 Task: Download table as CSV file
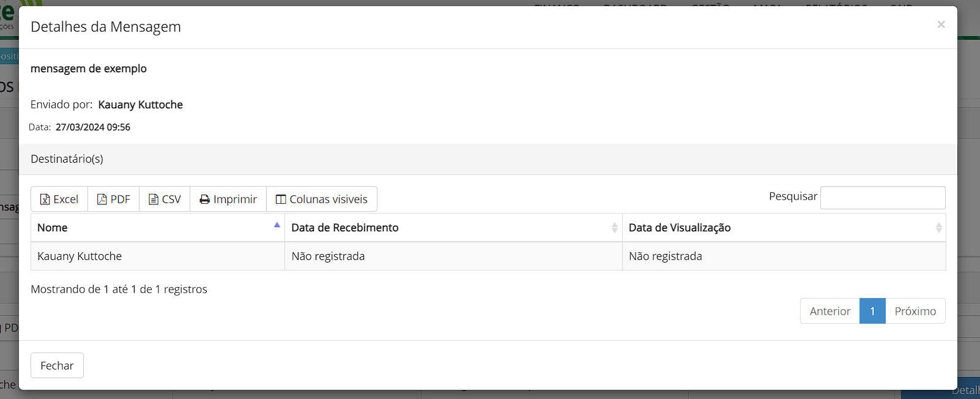165,199
